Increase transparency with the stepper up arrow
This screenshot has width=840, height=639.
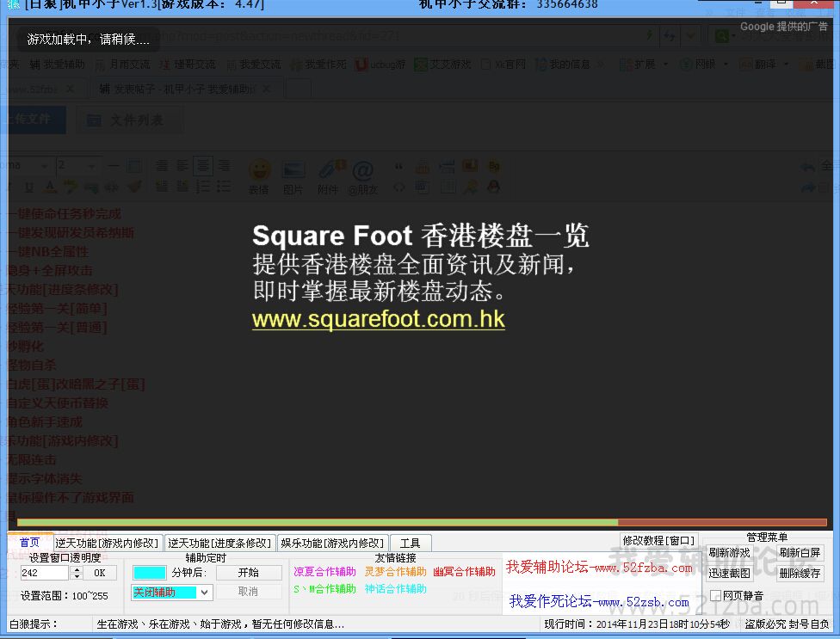pyautogui.click(x=77, y=568)
